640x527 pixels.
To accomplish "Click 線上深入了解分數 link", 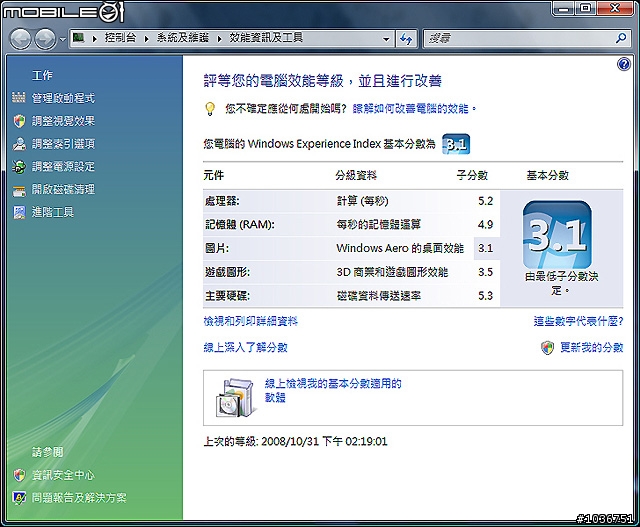I will click(x=245, y=347).
